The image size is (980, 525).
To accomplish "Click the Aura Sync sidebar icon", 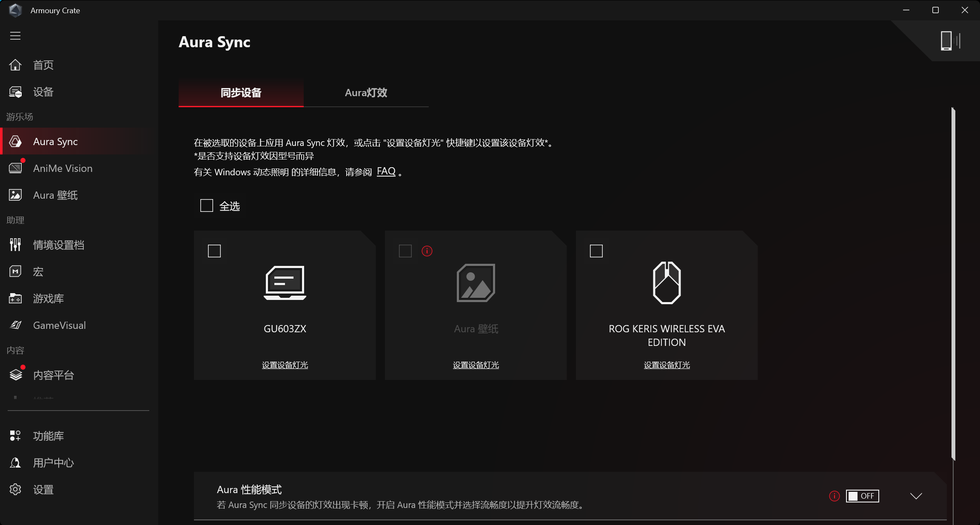I will click(15, 141).
